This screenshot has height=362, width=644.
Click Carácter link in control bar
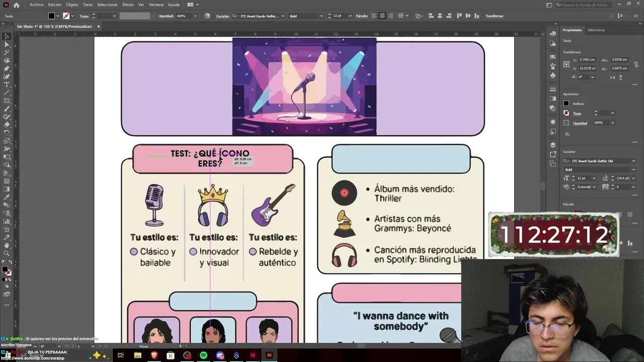point(223,16)
